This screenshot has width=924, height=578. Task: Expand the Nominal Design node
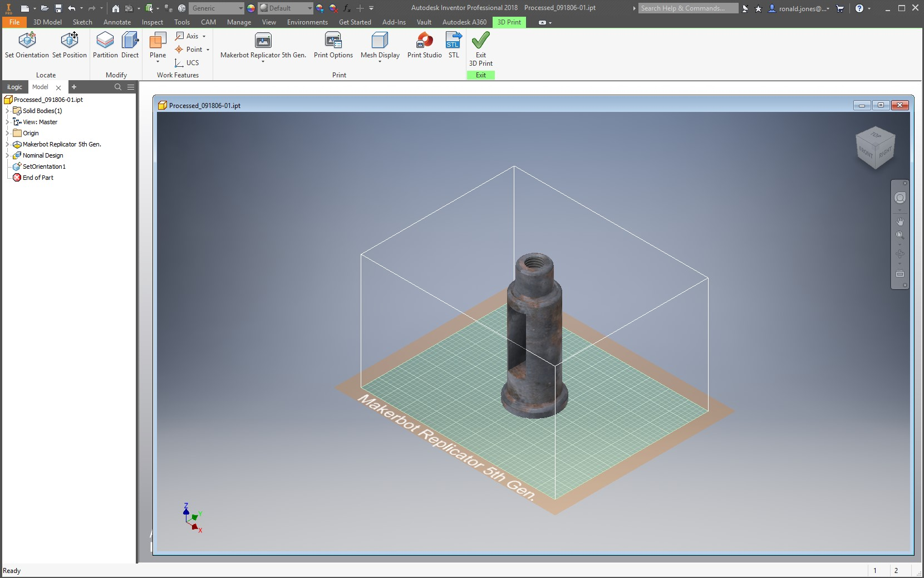point(8,155)
